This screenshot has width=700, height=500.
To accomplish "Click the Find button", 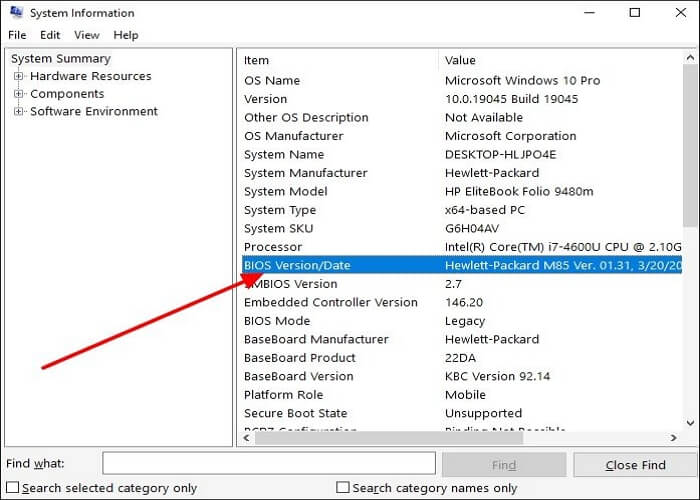I will 504,464.
